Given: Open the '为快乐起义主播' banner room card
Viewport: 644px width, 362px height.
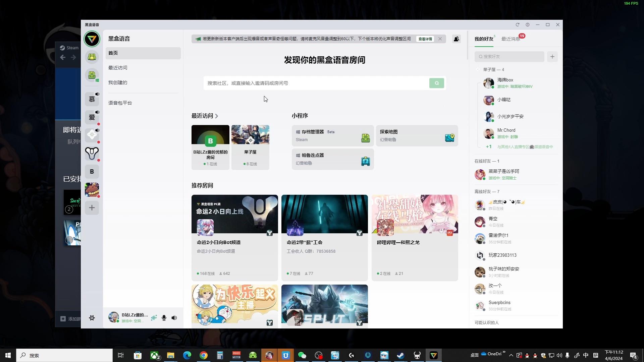Looking at the screenshot, I should 234,306.
